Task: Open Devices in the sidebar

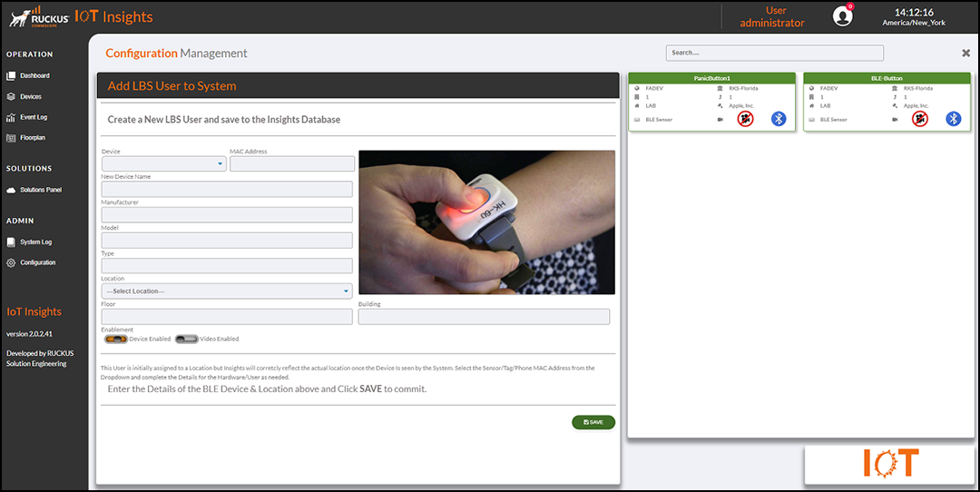Action: (x=24, y=97)
